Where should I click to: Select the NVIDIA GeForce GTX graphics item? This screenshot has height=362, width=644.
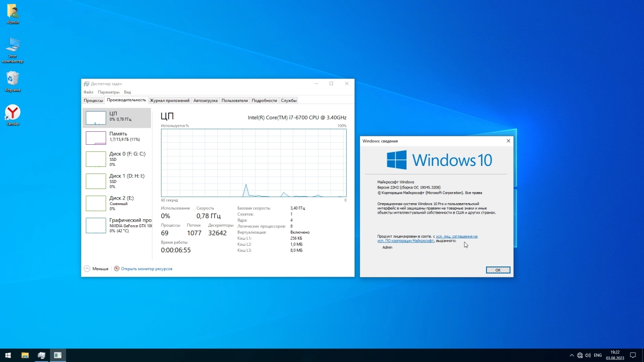[117, 225]
